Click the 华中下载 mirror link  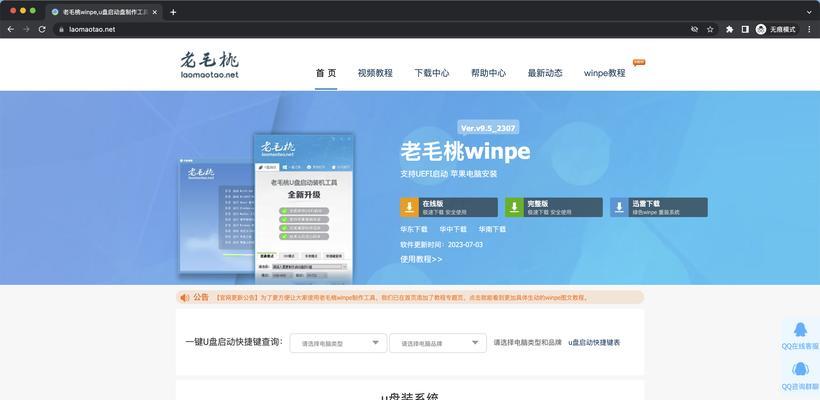[453, 229]
